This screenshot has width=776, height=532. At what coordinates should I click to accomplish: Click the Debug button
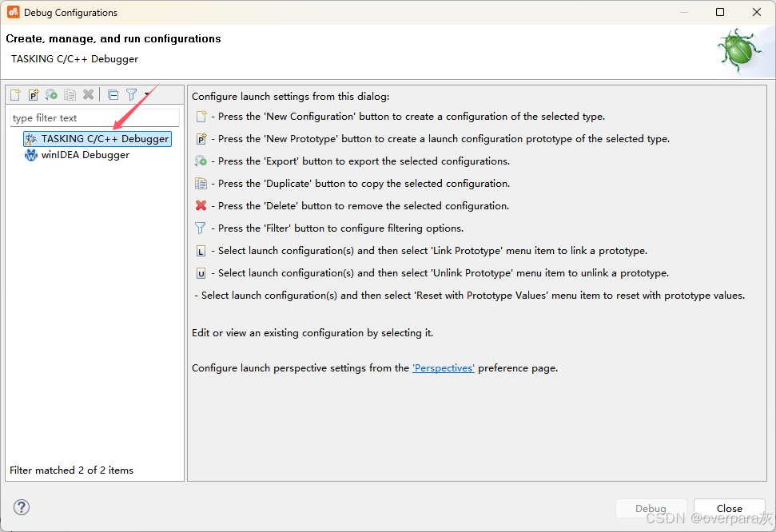click(x=651, y=508)
